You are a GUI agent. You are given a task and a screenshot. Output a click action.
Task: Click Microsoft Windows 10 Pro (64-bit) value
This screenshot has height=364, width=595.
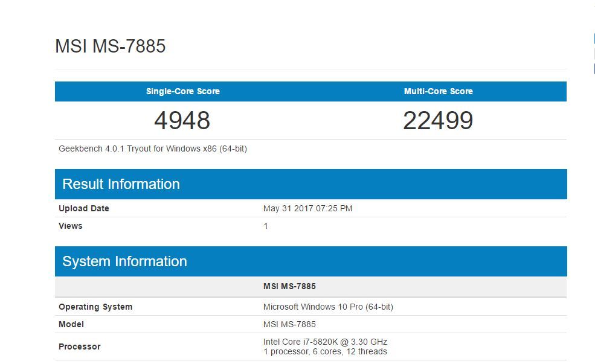tap(328, 307)
